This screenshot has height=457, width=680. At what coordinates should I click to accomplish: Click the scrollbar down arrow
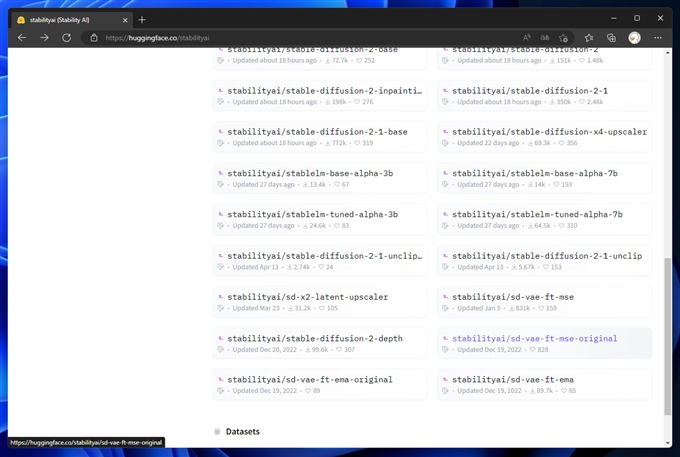coord(667,443)
